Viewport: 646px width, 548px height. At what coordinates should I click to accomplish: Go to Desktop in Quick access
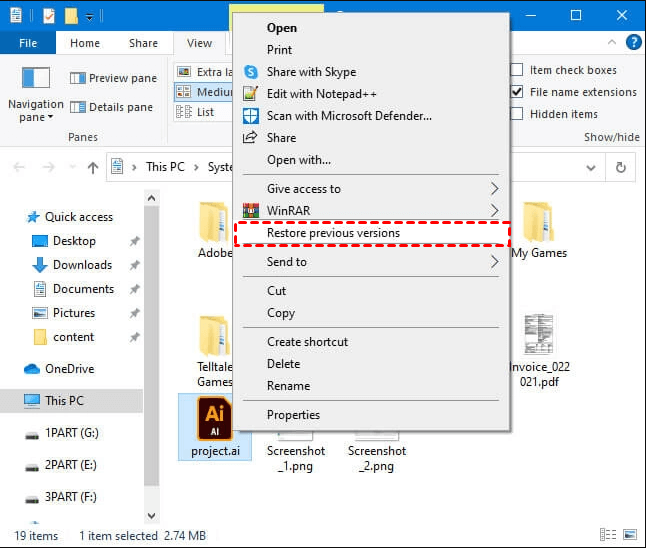tap(74, 241)
